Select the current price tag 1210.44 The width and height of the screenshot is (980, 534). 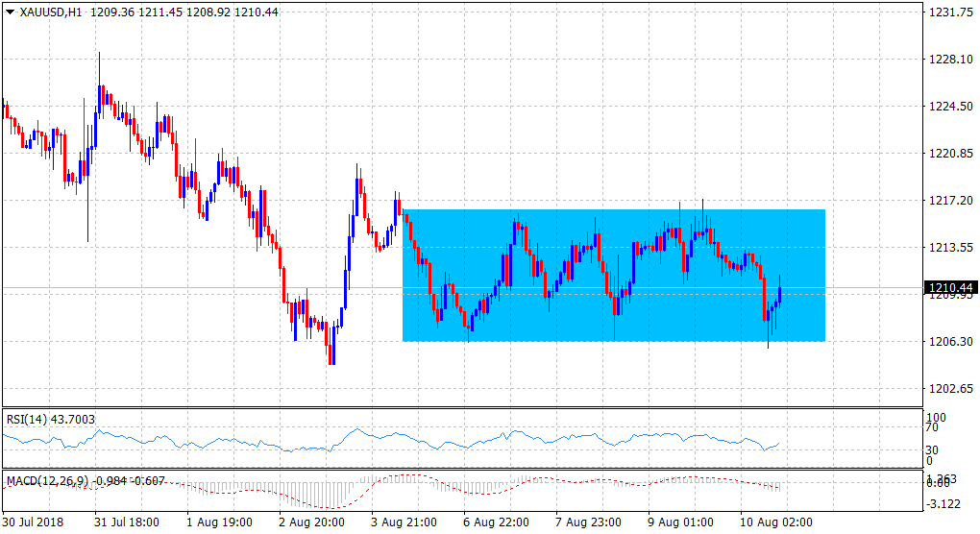(x=949, y=287)
